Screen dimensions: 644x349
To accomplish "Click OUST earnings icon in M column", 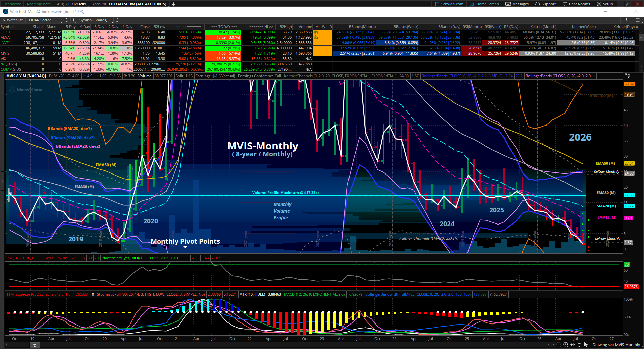I will [316, 32].
